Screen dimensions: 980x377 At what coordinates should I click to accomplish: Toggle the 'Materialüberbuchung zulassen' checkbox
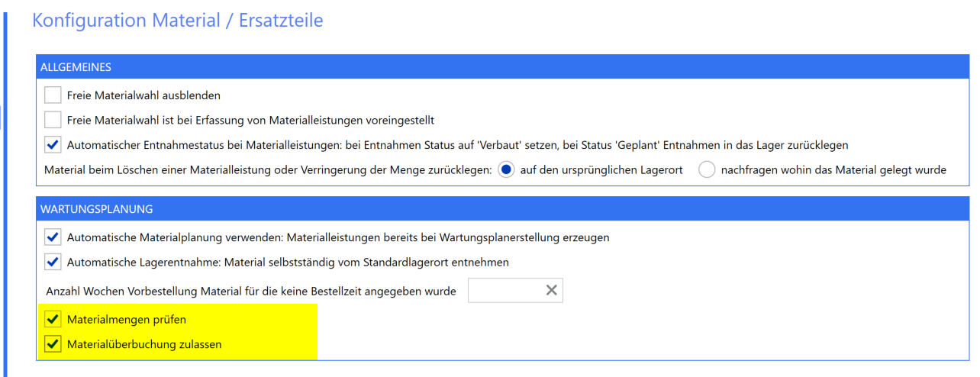[x=53, y=344]
